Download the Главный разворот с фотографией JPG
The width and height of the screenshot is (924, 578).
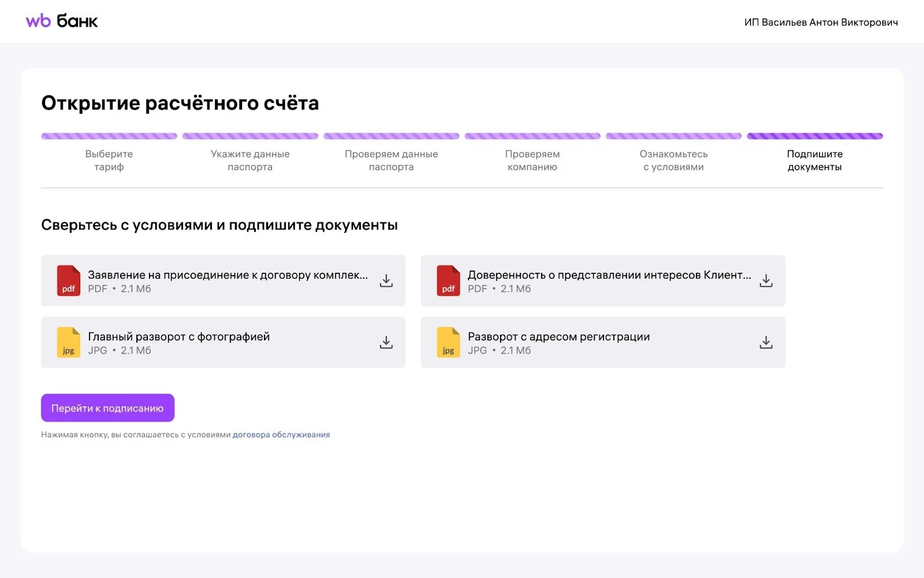(386, 343)
